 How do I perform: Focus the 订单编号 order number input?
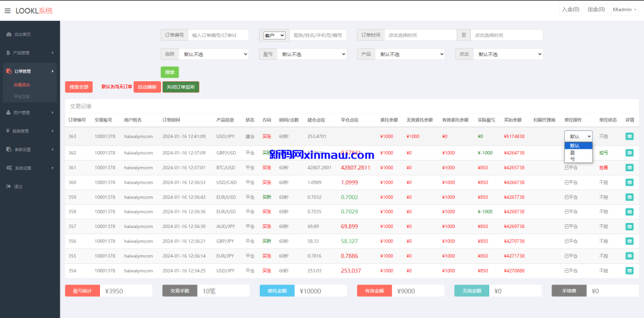coord(218,35)
